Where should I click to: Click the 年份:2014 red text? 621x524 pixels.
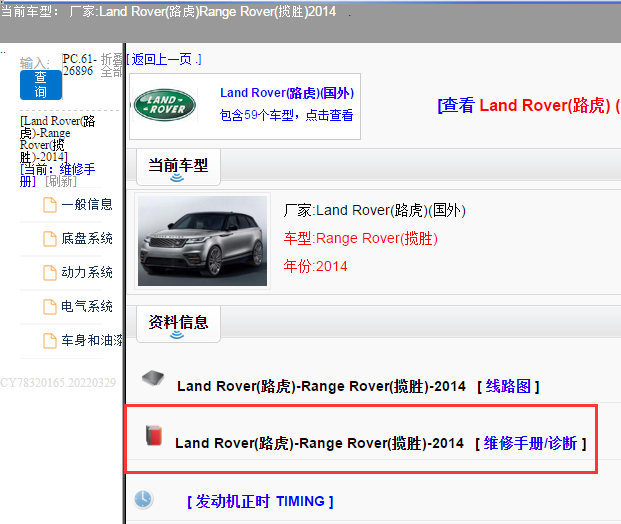(315, 266)
